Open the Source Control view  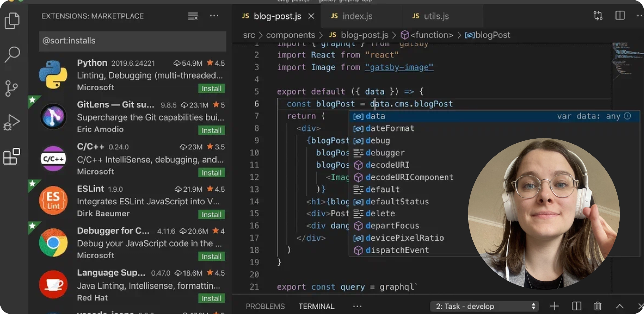click(11, 88)
